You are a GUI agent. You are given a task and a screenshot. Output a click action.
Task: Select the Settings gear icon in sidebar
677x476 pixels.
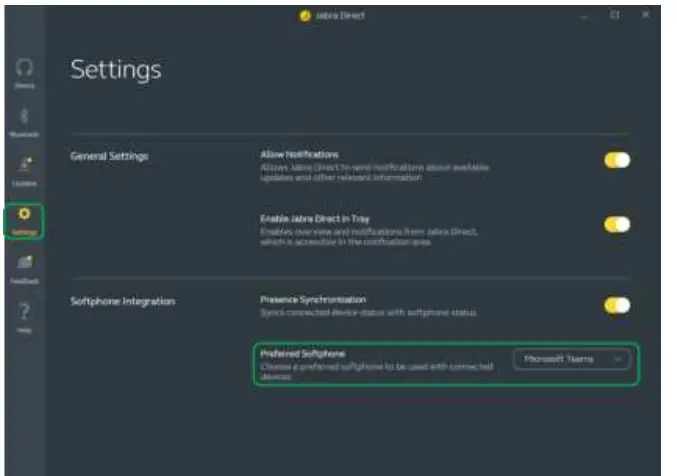(x=25, y=214)
